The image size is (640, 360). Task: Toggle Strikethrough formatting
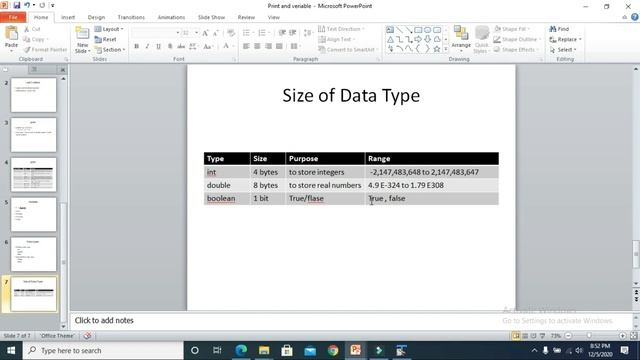[x=181, y=46]
